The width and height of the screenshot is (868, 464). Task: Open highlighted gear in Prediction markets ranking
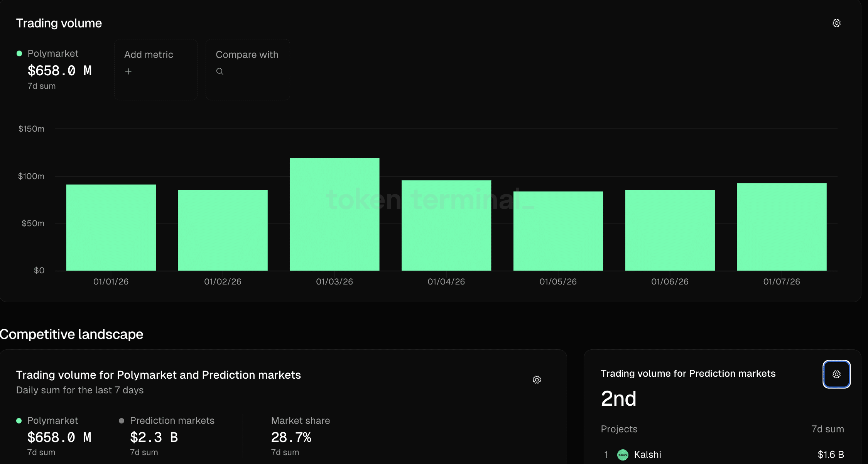[x=836, y=374]
